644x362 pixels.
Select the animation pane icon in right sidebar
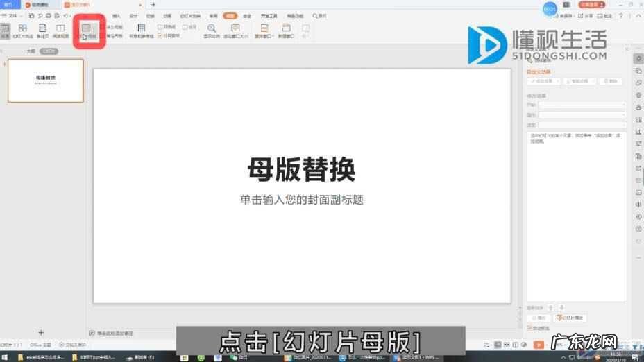pyautogui.click(x=638, y=59)
